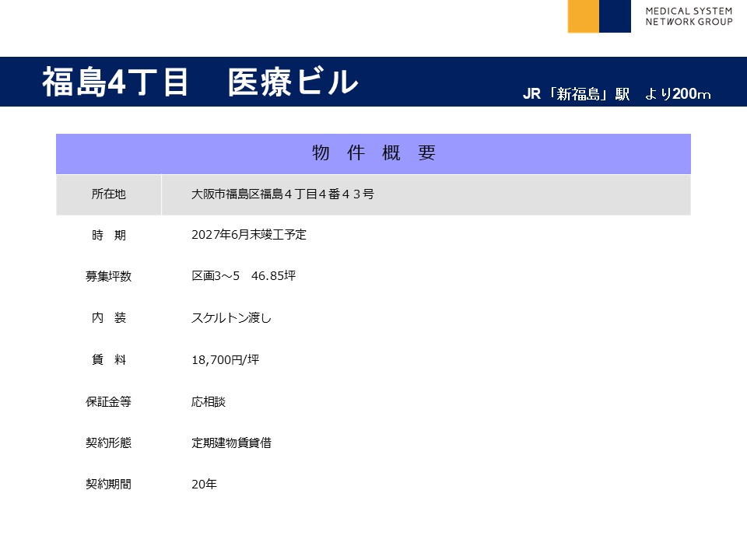Click the MEDICAL SYSTEM NETWORK GROUP text
This screenshot has width=747, height=560.
click(x=689, y=16)
